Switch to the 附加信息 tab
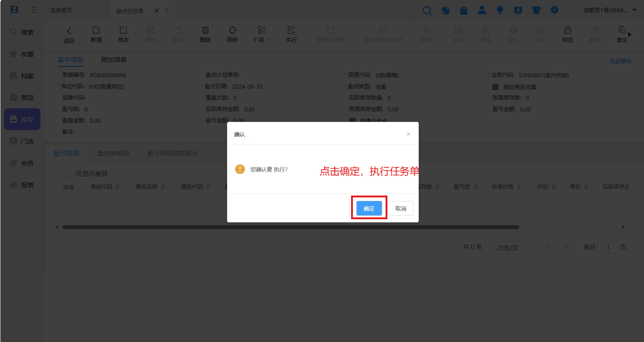Viewport: 644px width, 342px height. coord(114,60)
